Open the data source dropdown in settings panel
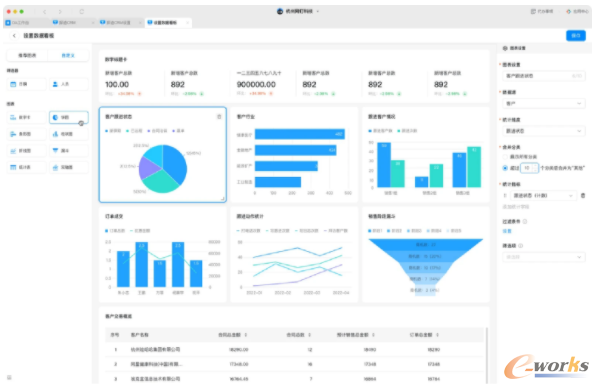The image size is (599, 389). pos(544,104)
